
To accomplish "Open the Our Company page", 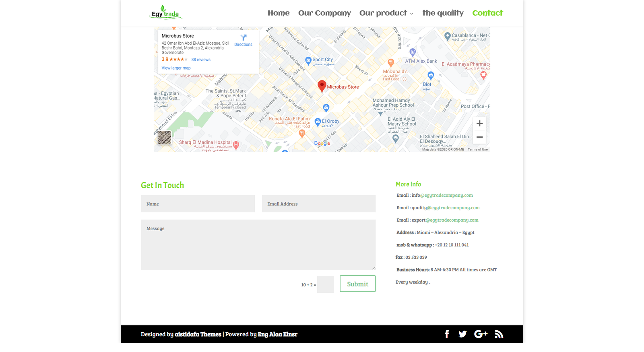I will (324, 13).
